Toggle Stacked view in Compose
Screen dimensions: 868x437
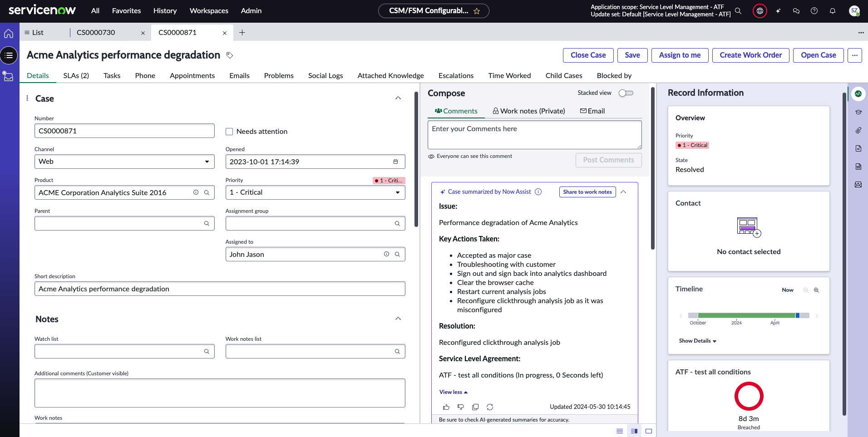(x=626, y=93)
